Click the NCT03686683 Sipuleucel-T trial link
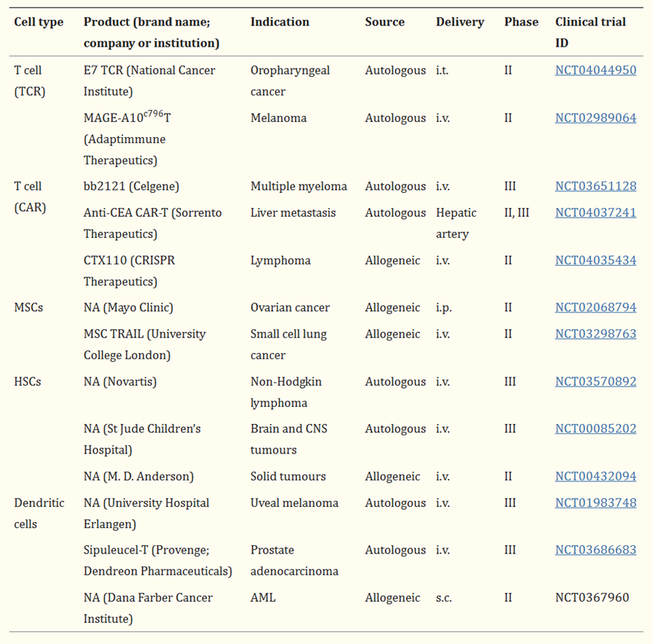The image size is (652, 644). (x=595, y=551)
